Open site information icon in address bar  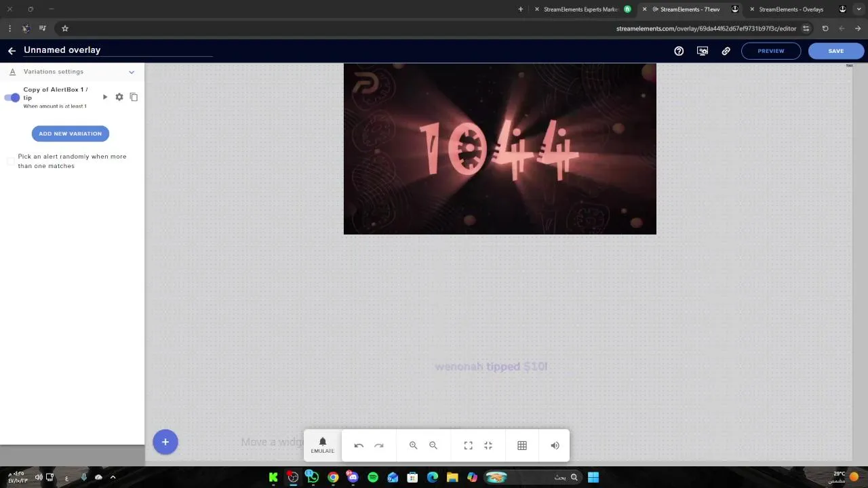[x=806, y=28]
